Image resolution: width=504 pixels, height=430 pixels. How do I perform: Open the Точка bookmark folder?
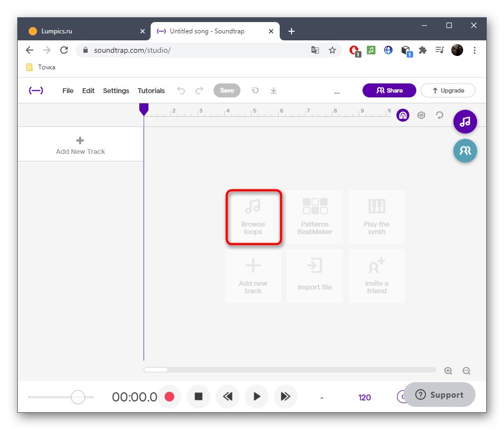pos(40,67)
